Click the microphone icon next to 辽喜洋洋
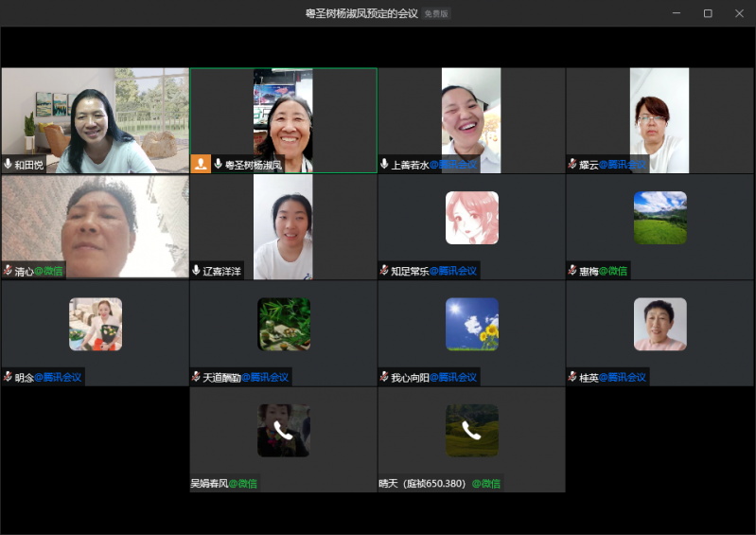This screenshot has width=756, height=535. click(197, 271)
